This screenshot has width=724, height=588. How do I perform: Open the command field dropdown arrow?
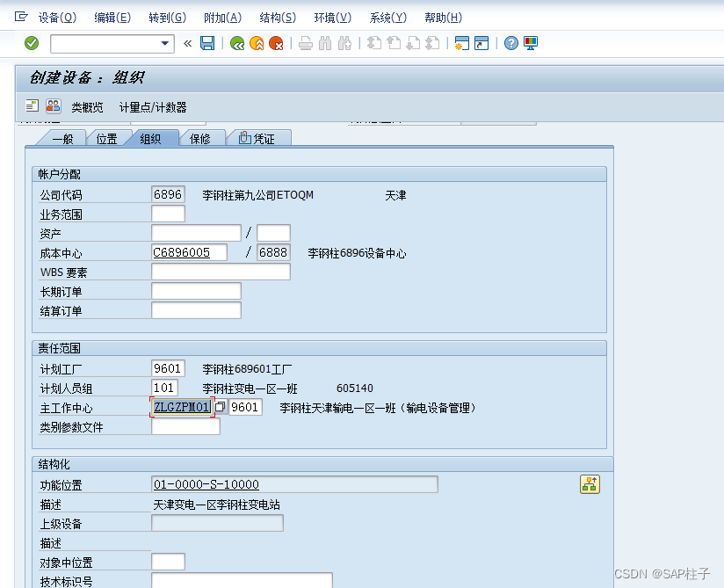pos(165,43)
